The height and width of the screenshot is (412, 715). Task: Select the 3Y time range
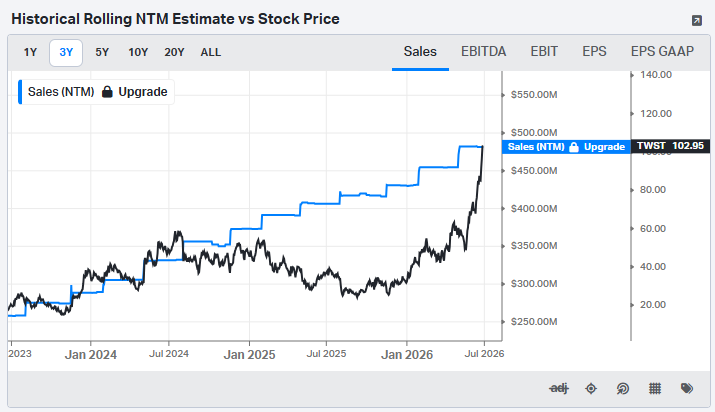(66, 52)
